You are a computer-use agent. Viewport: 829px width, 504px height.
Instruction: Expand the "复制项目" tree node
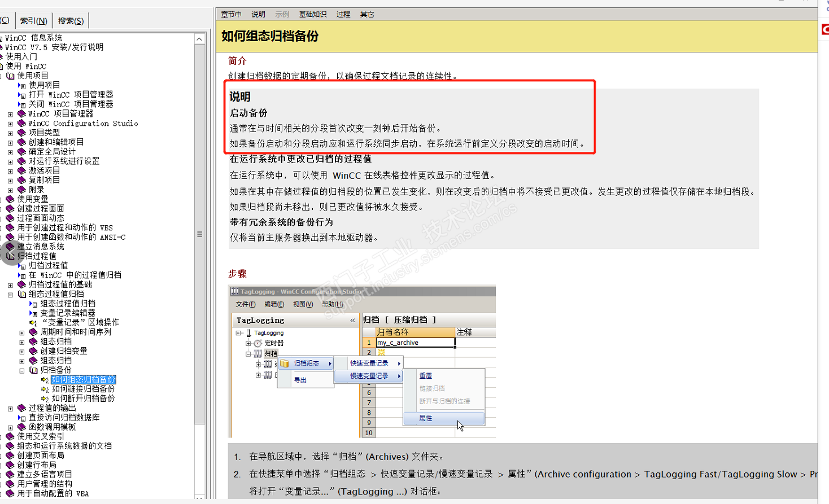pyautogui.click(x=10, y=181)
